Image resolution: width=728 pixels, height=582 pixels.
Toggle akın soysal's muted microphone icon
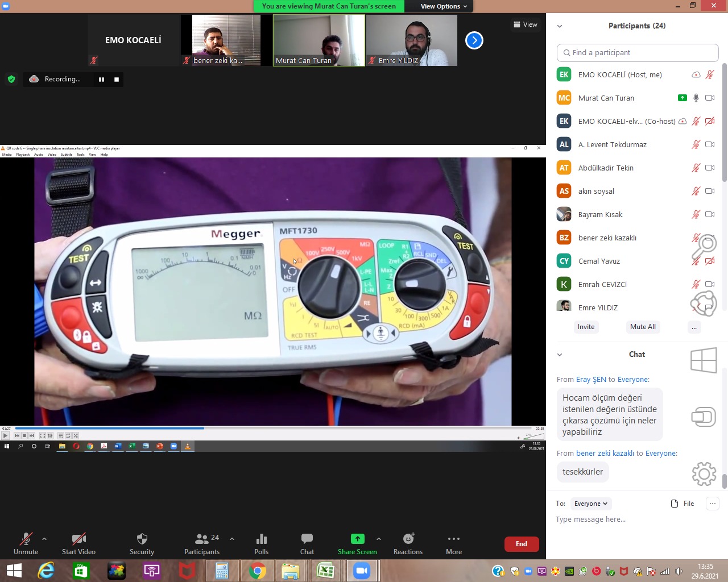click(696, 191)
